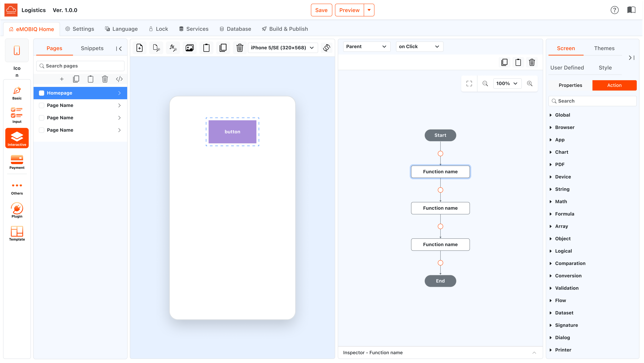Open the Interactive components category

(x=17, y=138)
